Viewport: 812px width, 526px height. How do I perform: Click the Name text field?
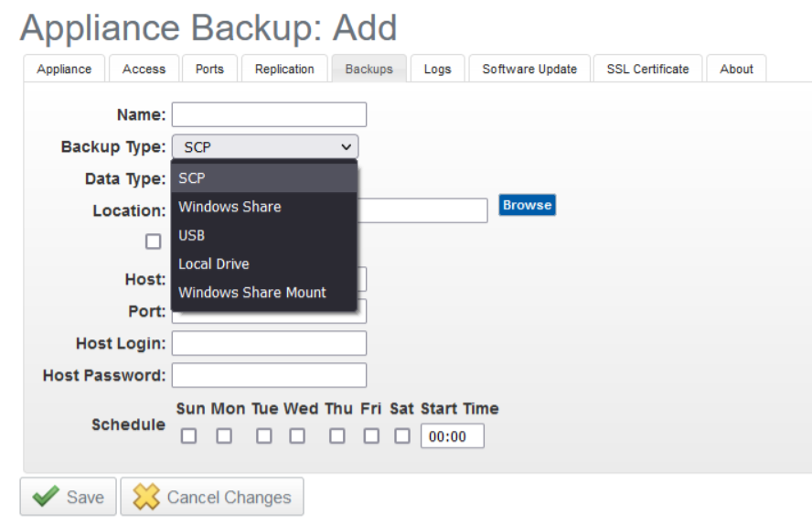(269, 114)
